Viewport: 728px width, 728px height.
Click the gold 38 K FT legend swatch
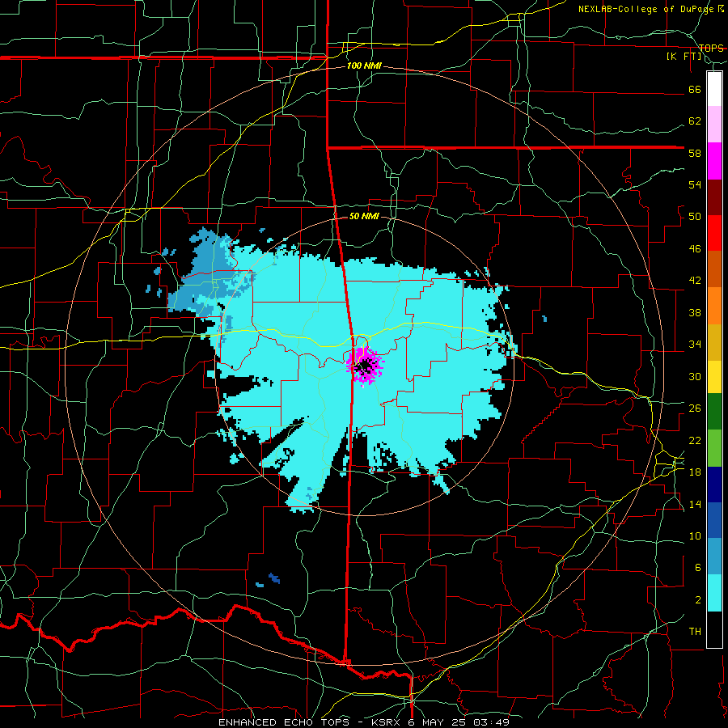714,342
